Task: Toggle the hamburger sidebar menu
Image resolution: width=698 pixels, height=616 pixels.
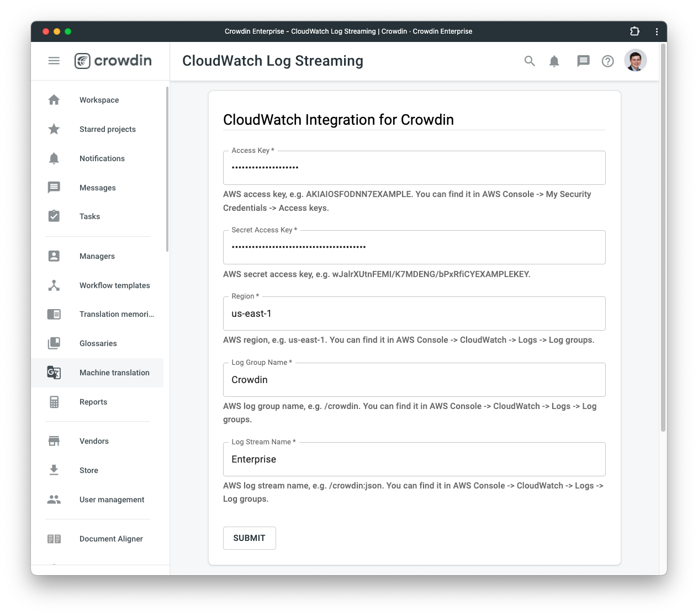Action: (54, 61)
